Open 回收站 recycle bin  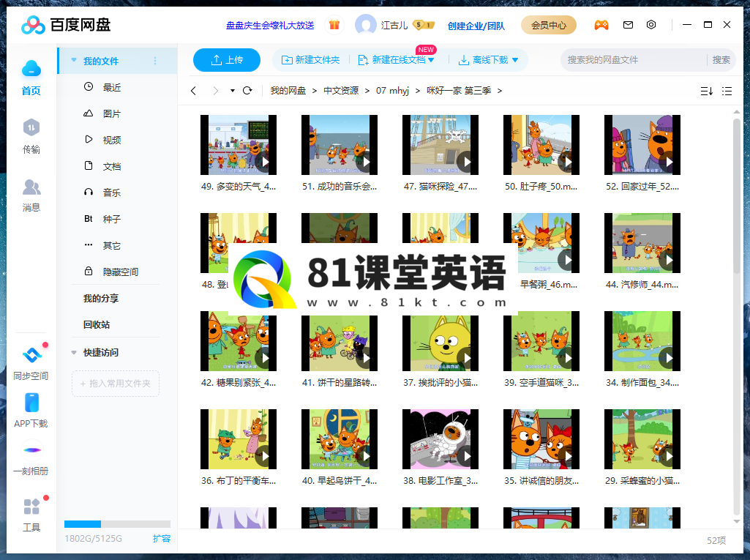97,324
